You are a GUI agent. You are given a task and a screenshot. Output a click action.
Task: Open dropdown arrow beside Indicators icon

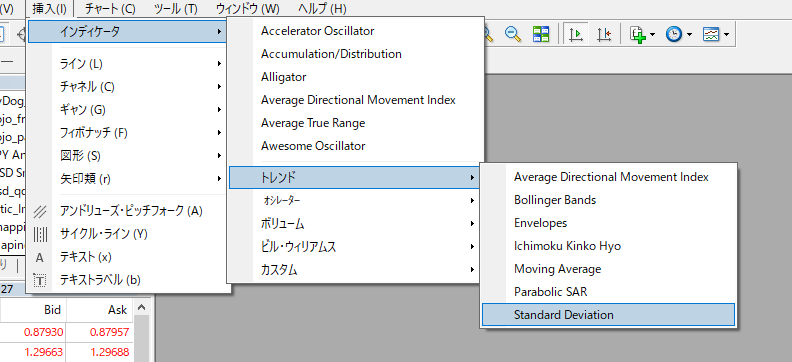tap(653, 35)
